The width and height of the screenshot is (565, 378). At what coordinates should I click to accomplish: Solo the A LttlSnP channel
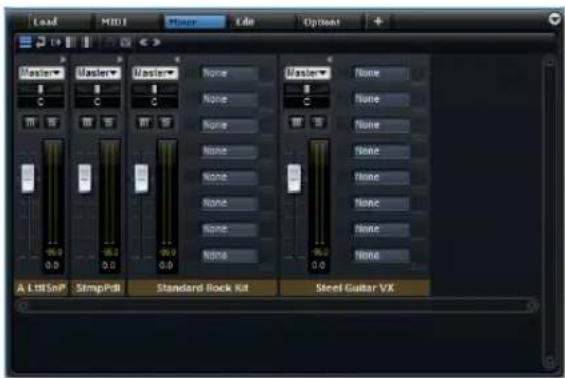52,123
